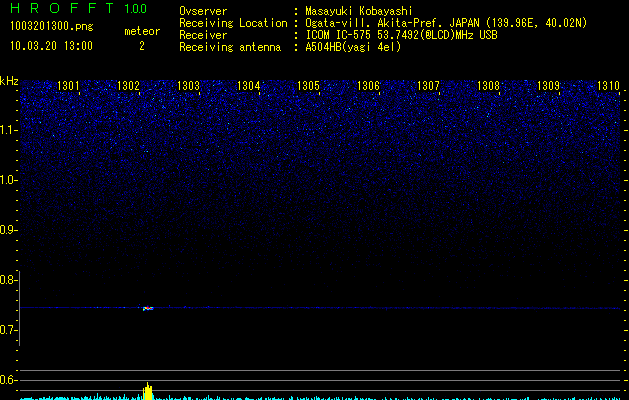This screenshot has height=400, width=629.
Task: Click the Receiving Location field label
Action: pos(233,23)
